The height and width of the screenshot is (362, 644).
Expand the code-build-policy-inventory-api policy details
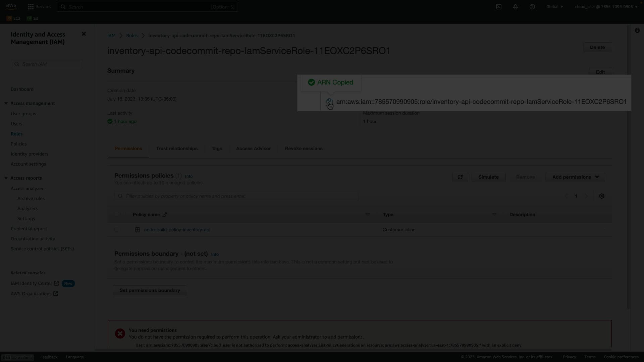138,230
